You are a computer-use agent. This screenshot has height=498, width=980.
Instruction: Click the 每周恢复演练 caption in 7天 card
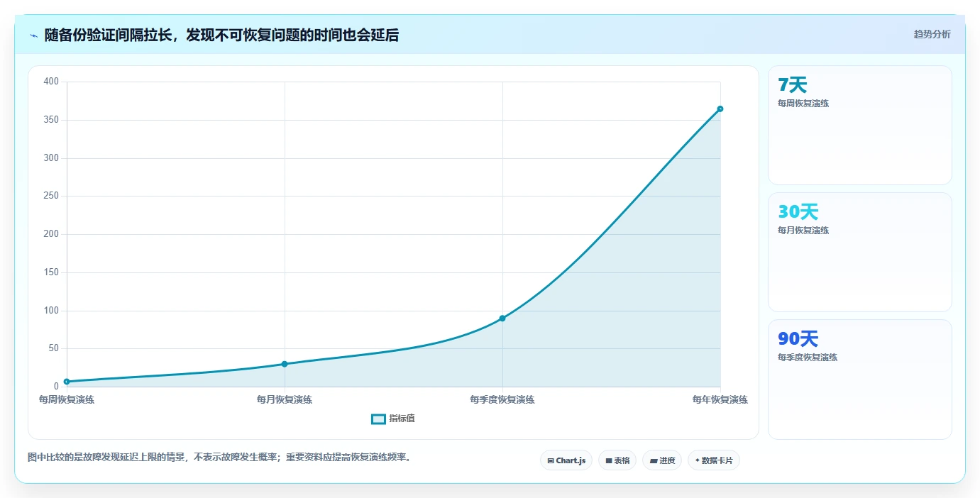(x=803, y=103)
